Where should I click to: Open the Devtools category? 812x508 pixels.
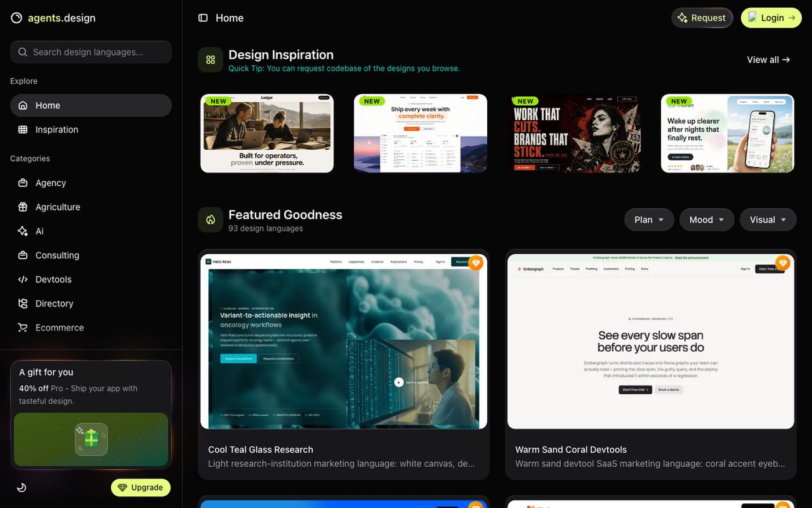click(x=91, y=279)
